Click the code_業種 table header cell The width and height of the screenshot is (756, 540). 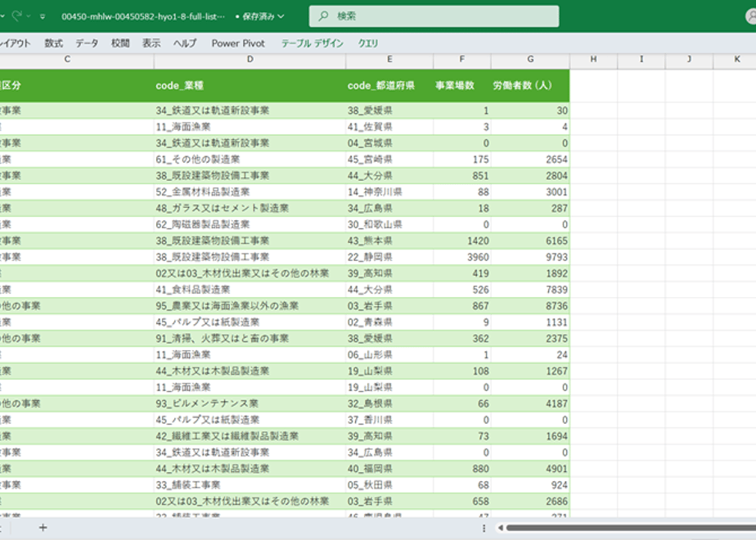pyautogui.click(x=250, y=86)
